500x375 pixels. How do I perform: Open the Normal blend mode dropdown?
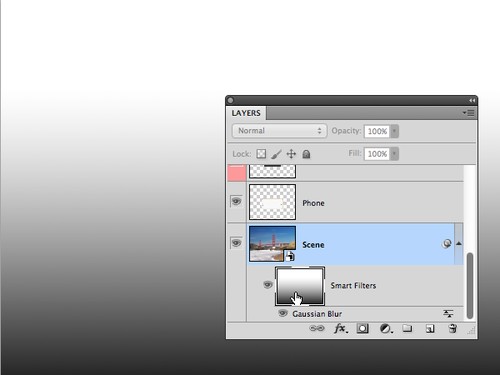click(x=279, y=131)
